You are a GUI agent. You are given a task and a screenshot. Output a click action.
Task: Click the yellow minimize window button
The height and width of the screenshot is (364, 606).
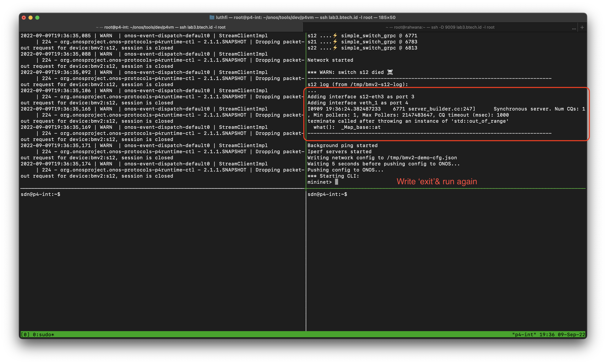(30, 18)
